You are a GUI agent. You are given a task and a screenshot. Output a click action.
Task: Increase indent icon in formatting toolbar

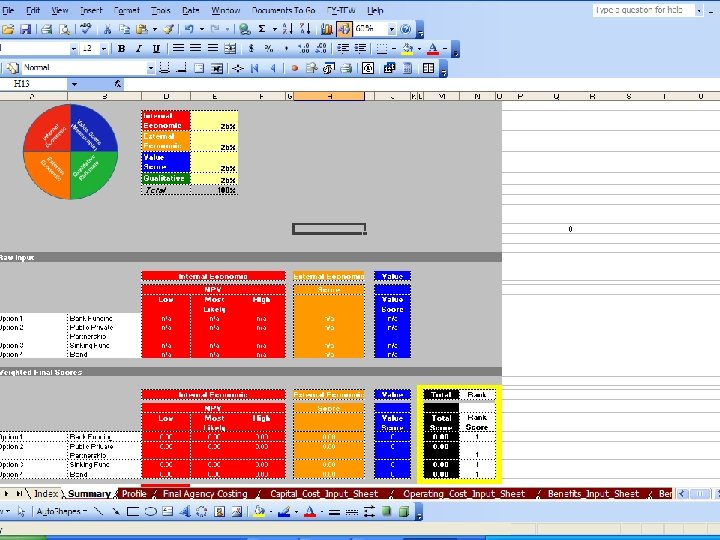[360, 49]
